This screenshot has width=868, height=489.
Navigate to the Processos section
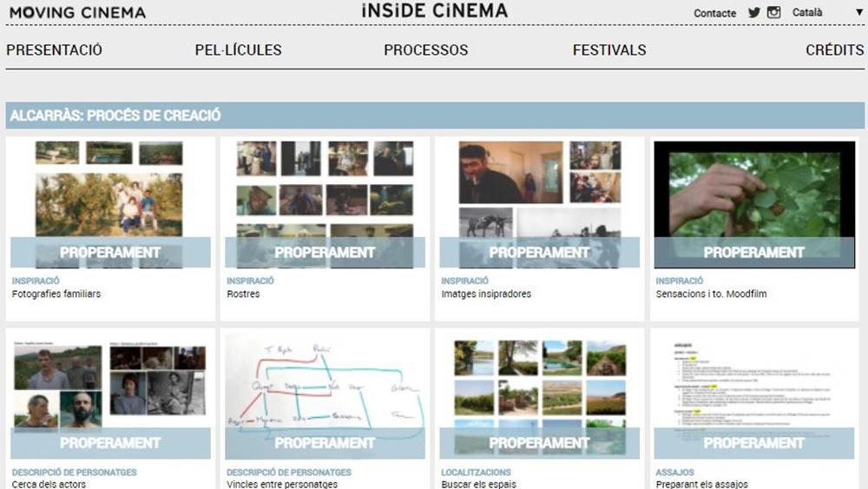pos(425,50)
